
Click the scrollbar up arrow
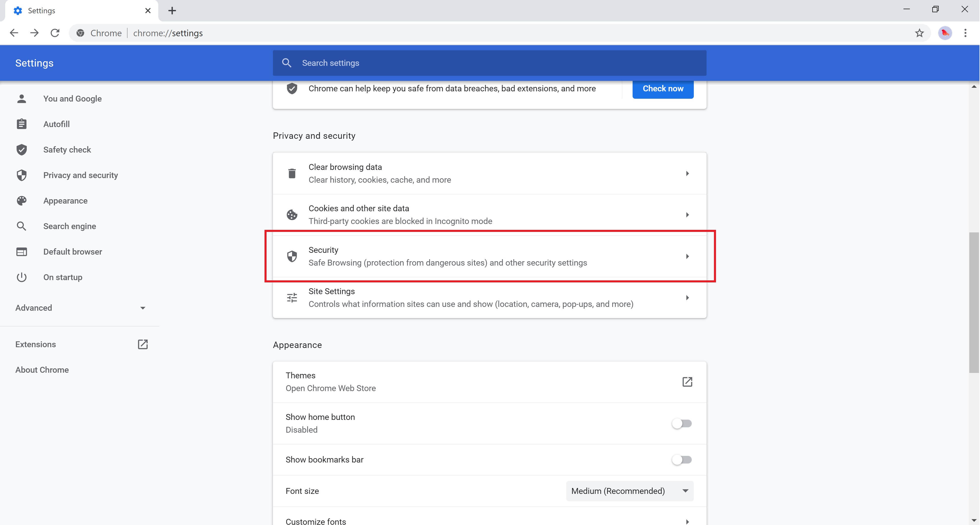974,87
